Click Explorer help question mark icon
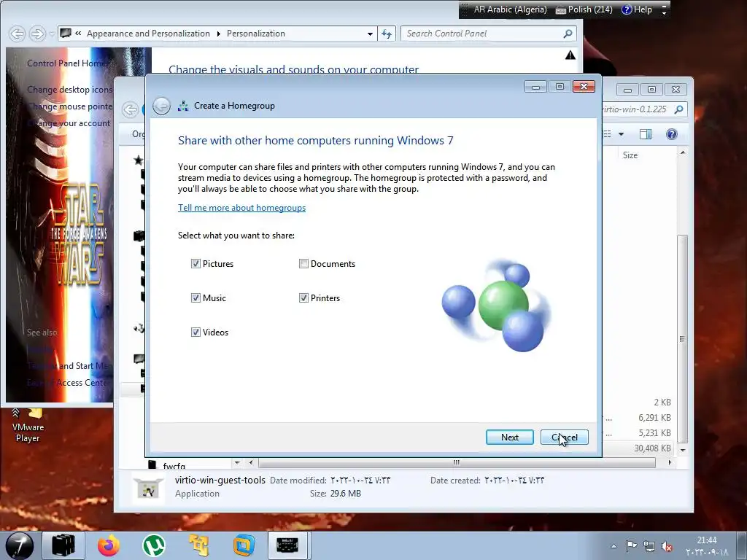 (x=672, y=134)
